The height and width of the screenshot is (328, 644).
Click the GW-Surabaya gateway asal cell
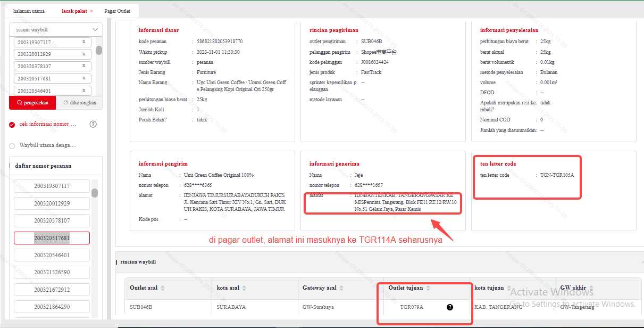[x=318, y=307]
